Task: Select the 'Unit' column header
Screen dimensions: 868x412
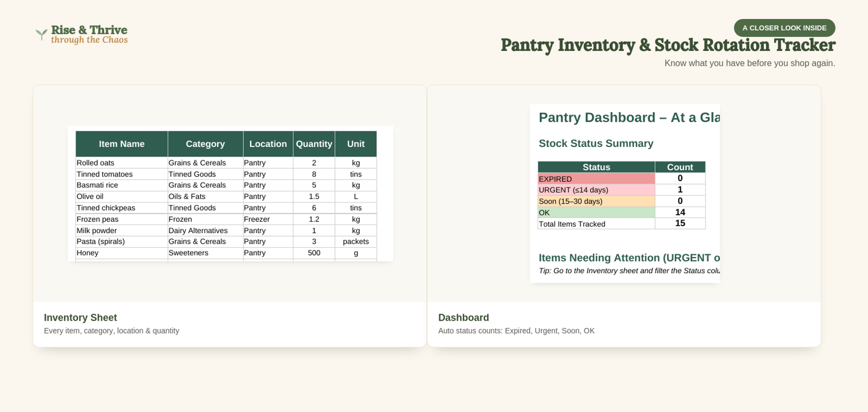Action: coord(356,144)
